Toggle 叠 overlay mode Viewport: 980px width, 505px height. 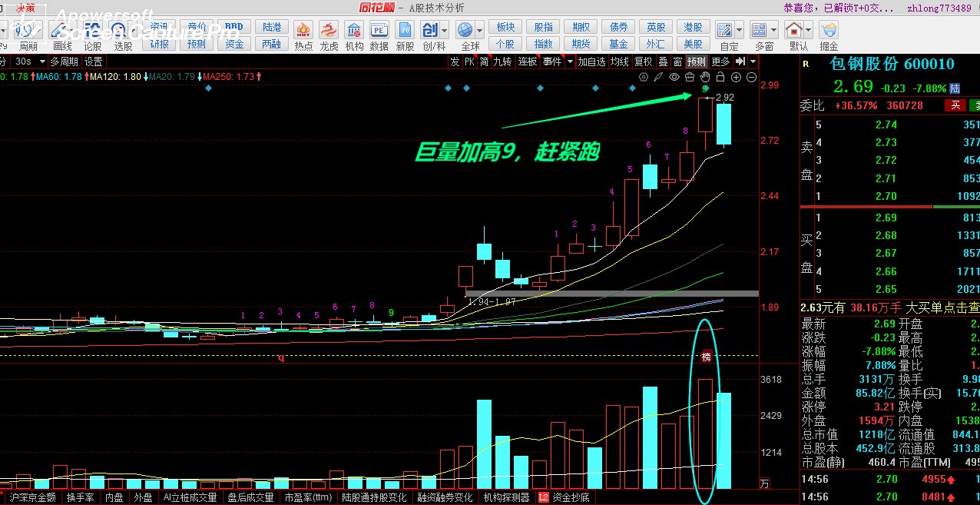click(x=663, y=61)
